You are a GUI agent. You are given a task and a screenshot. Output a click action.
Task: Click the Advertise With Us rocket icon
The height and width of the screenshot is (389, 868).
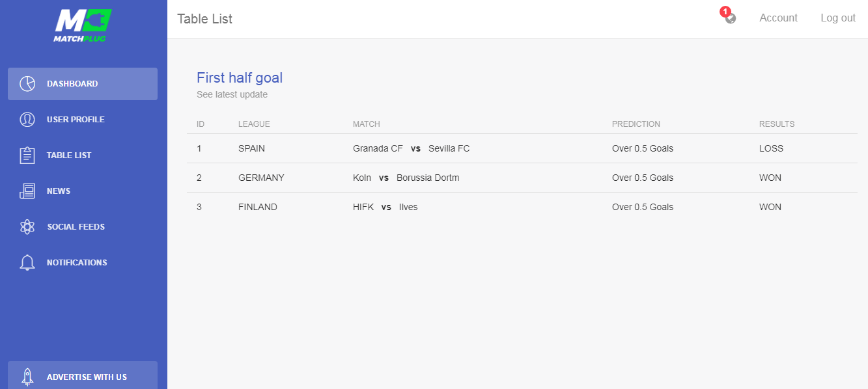click(x=27, y=377)
